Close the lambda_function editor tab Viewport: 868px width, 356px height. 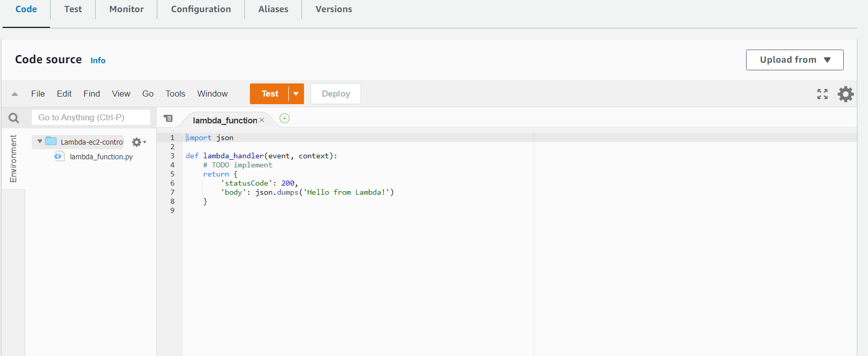(x=262, y=120)
